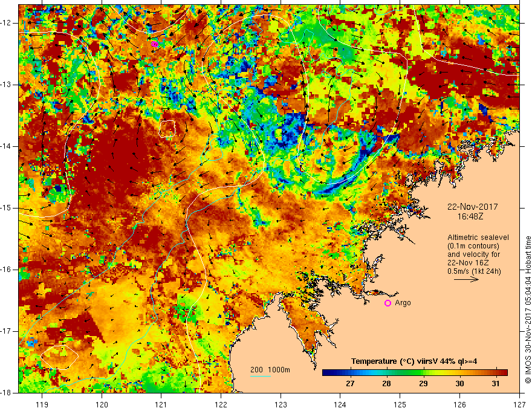532x411 pixels.
Task: Click the 0.5m/s velocity scale arrow
Action: click(466, 279)
